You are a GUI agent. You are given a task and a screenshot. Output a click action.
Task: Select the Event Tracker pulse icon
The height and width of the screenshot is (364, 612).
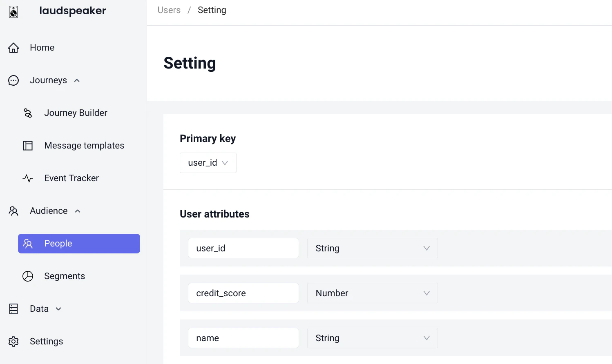click(x=27, y=178)
